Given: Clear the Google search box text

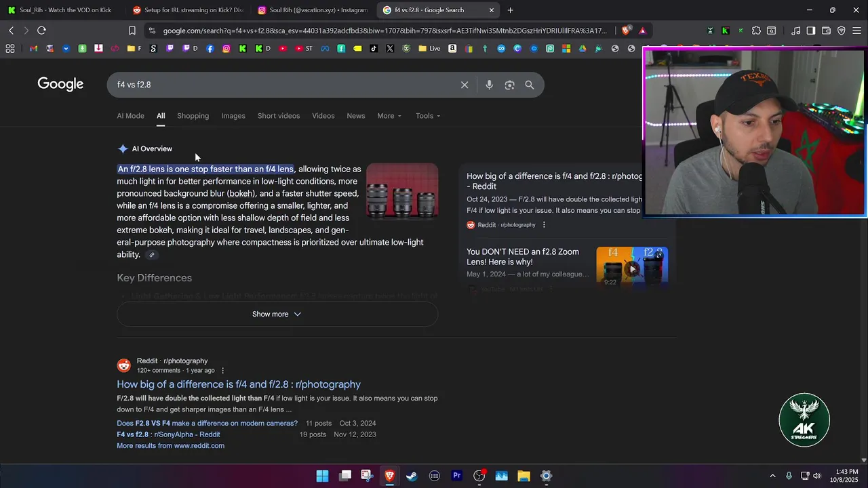Looking at the screenshot, I should point(465,85).
